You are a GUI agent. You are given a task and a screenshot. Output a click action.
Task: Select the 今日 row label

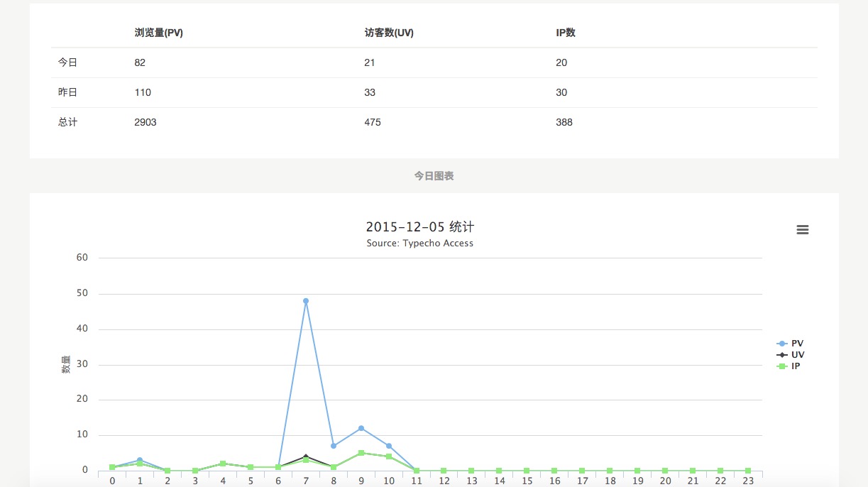tap(67, 62)
